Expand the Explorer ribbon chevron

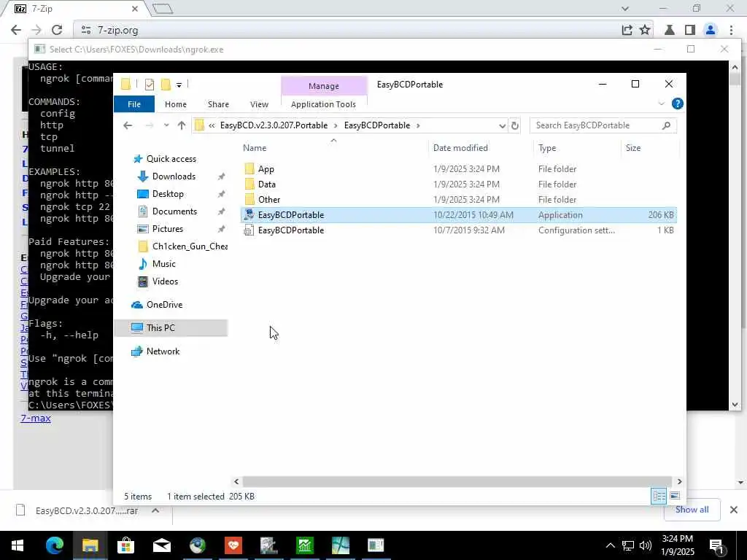661,104
